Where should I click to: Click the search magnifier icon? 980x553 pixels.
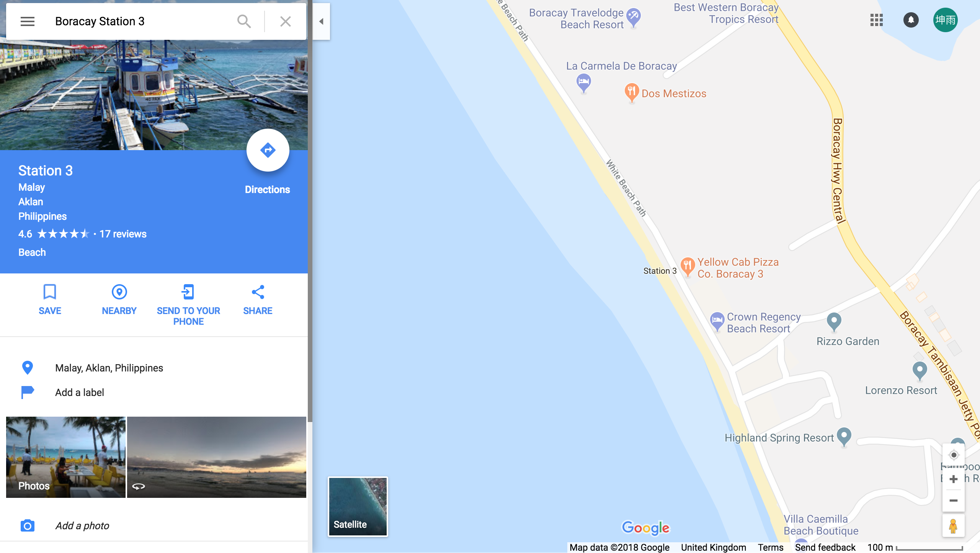coord(244,21)
